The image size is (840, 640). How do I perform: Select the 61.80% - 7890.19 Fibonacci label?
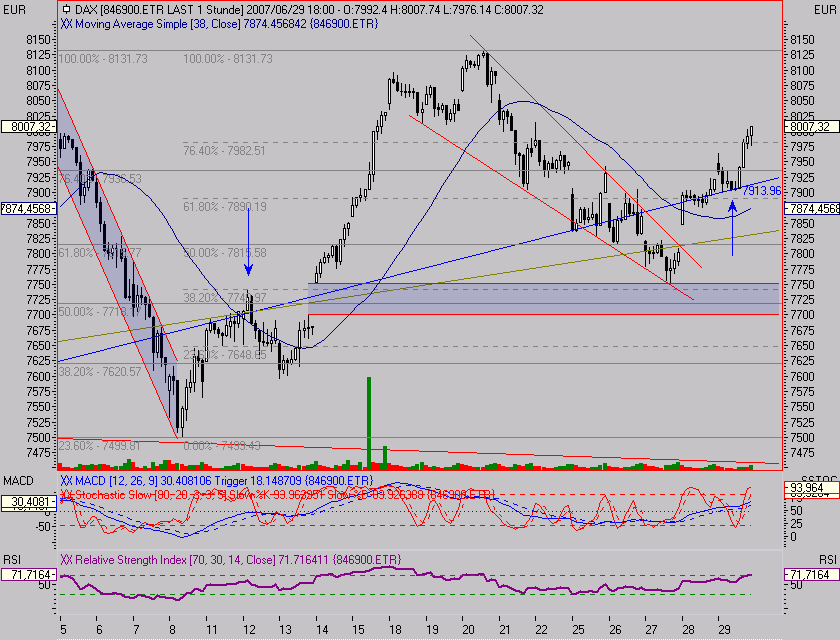(x=224, y=207)
